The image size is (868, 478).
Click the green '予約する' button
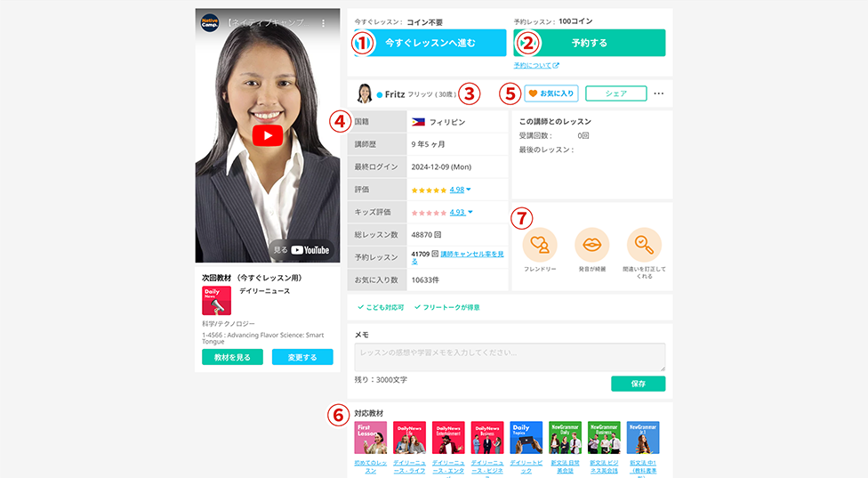(x=590, y=43)
